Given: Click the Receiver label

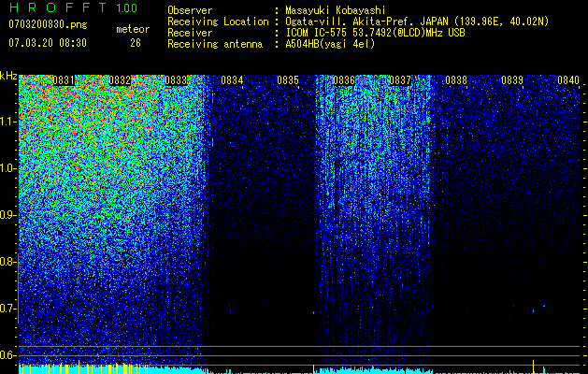Looking at the screenshot, I should pyautogui.click(x=190, y=33).
